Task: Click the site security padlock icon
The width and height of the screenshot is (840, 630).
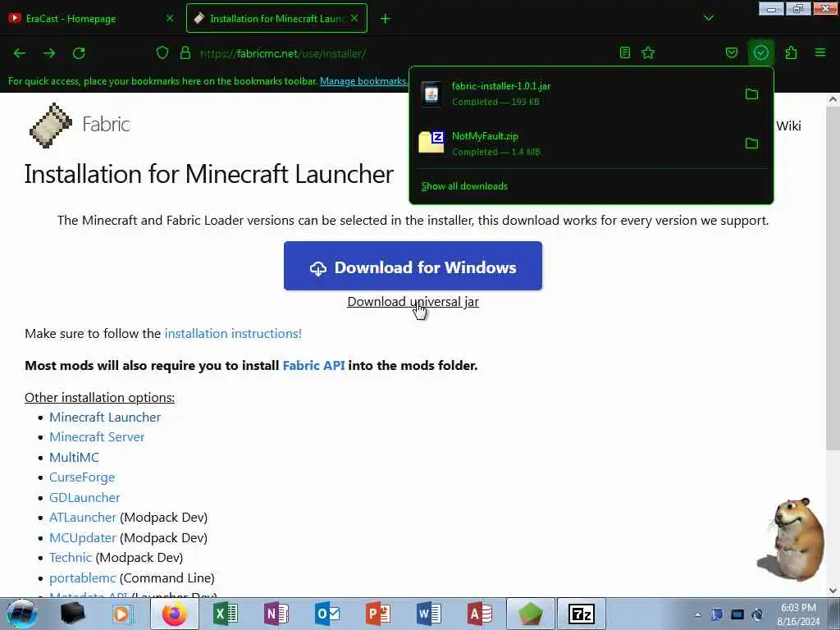Action: (185, 52)
